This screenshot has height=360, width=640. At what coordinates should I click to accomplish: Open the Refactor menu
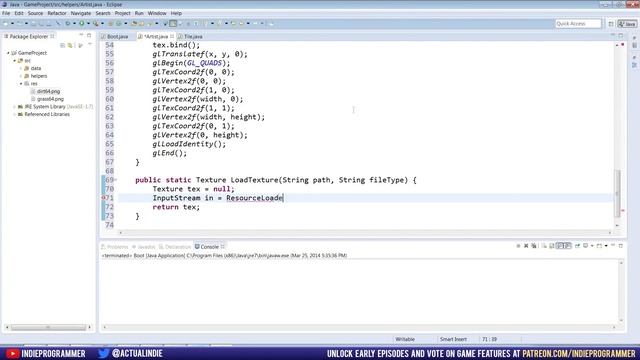pos(57,13)
